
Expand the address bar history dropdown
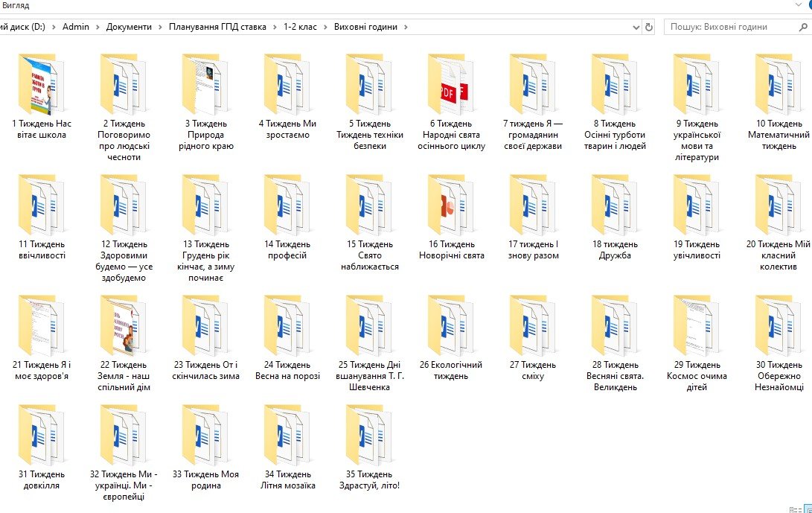[636, 27]
